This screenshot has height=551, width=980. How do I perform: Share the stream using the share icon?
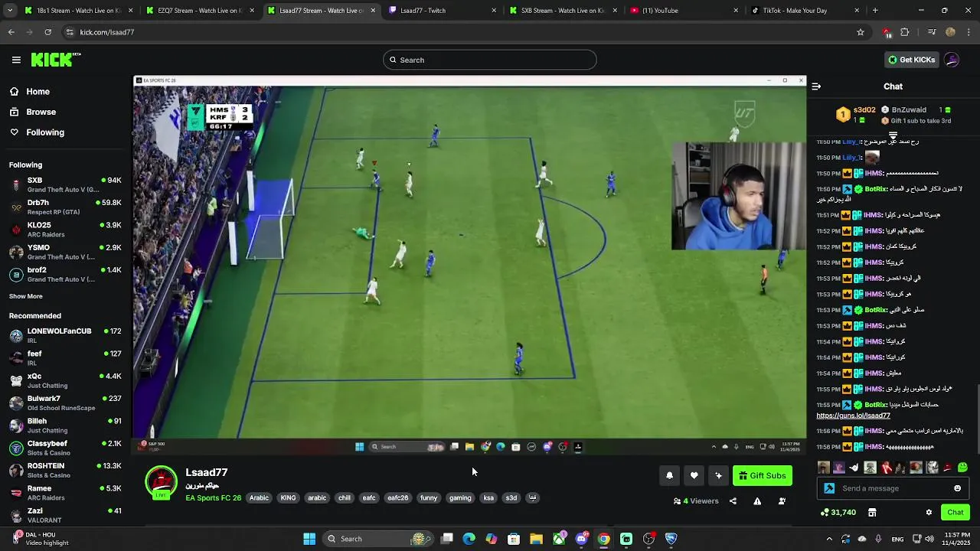[x=733, y=501]
